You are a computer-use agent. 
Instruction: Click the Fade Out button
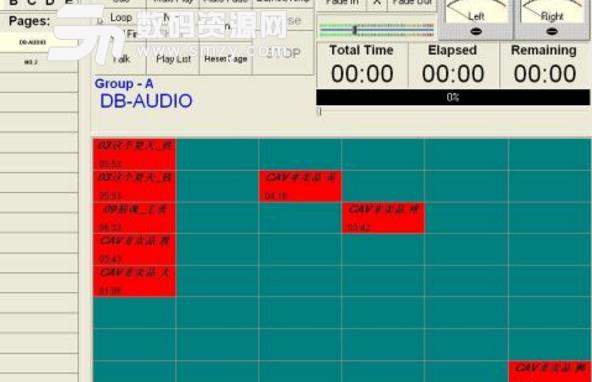[412, 4]
